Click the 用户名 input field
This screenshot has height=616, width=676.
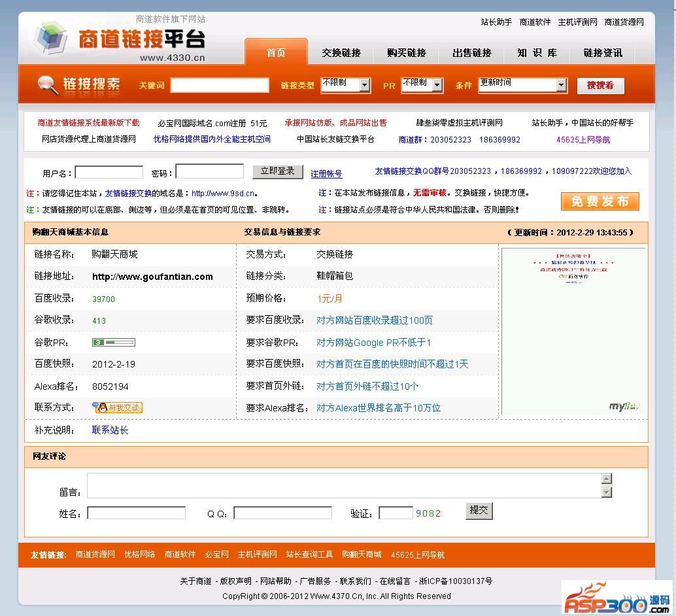tap(109, 173)
